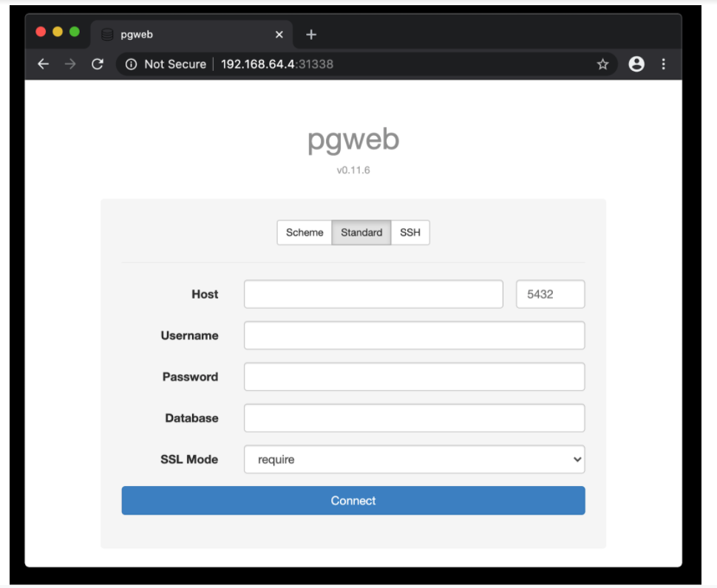The image size is (717, 588).
Task: Close the pgweb tab
Action: 279,34
